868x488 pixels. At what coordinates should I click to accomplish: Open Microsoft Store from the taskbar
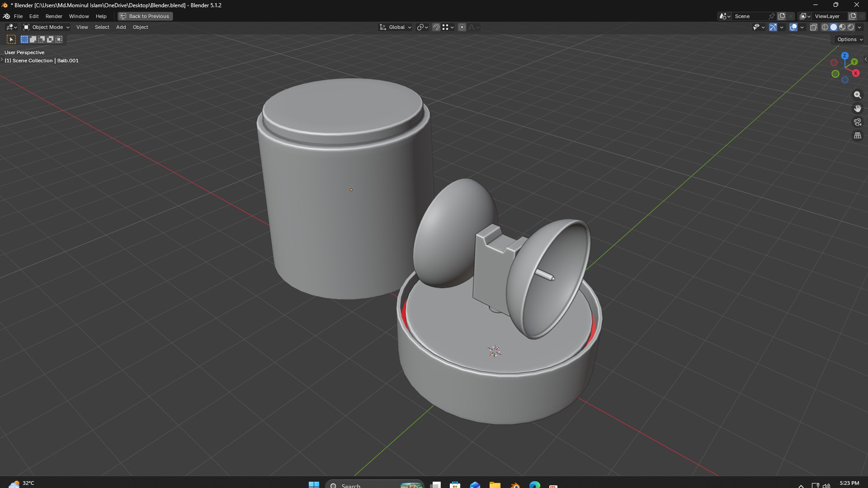(455, 485)
